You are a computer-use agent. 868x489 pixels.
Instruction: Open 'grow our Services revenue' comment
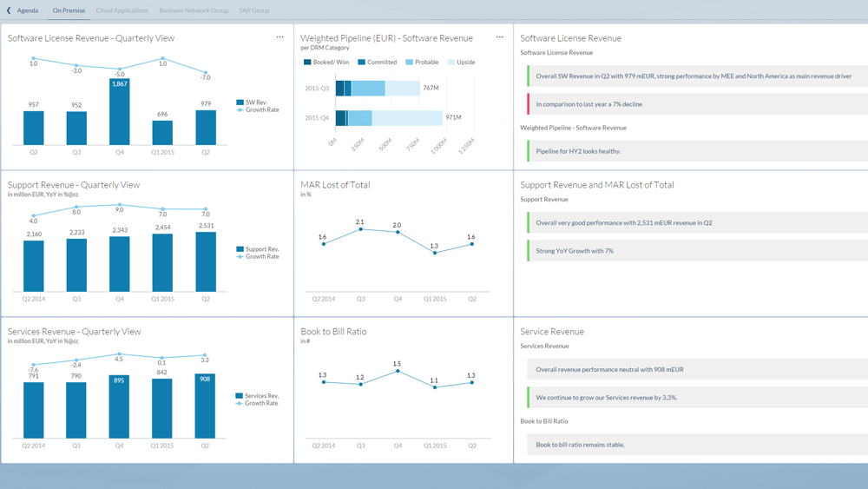pyautogui.click(x=698, y=398)
